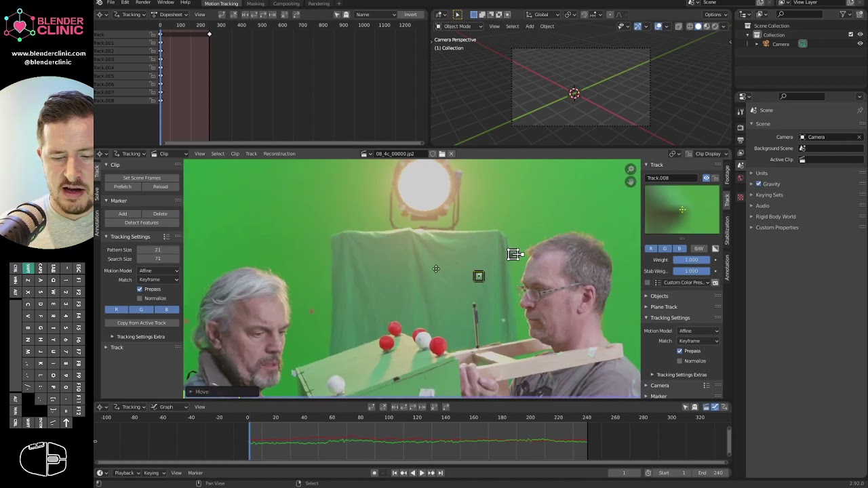
Task: Click the zoom magnifier gizmo in clip viewport
Action: click(x=631, y=169)
